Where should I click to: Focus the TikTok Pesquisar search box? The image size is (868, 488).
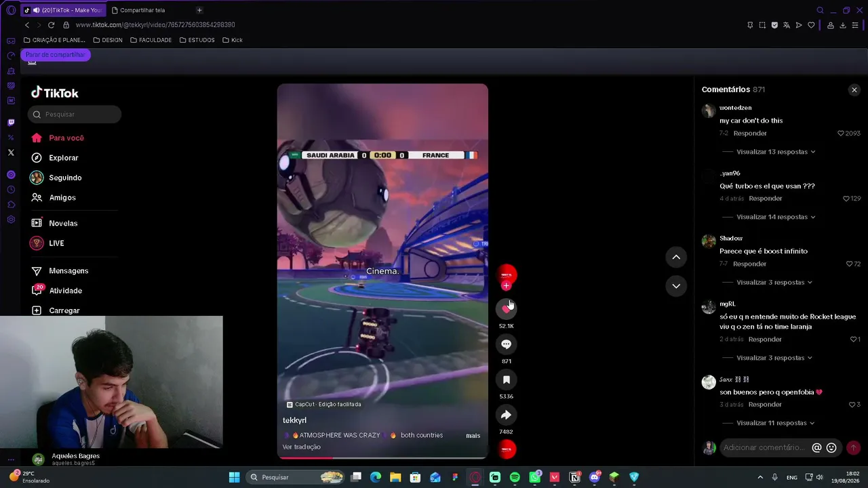pyautogui.click(x=75, y=115)
